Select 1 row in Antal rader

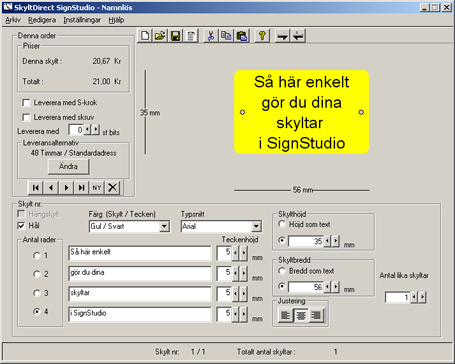[37, 256]
